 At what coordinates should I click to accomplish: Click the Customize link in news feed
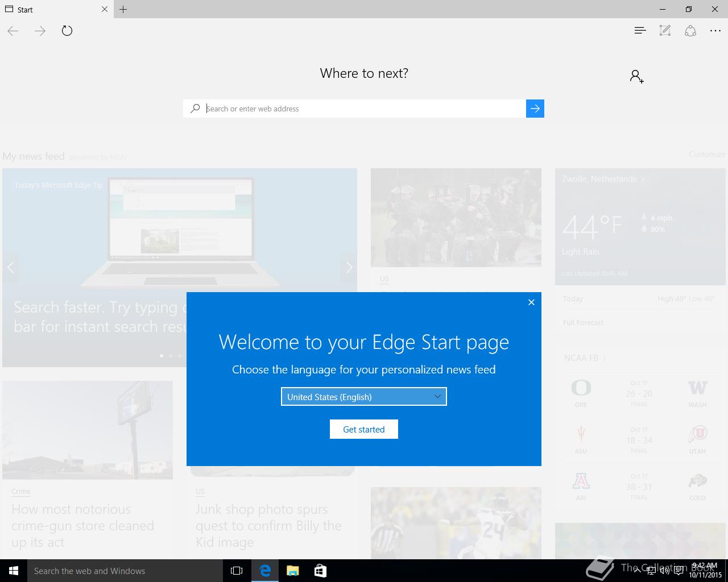click(707, 154)
